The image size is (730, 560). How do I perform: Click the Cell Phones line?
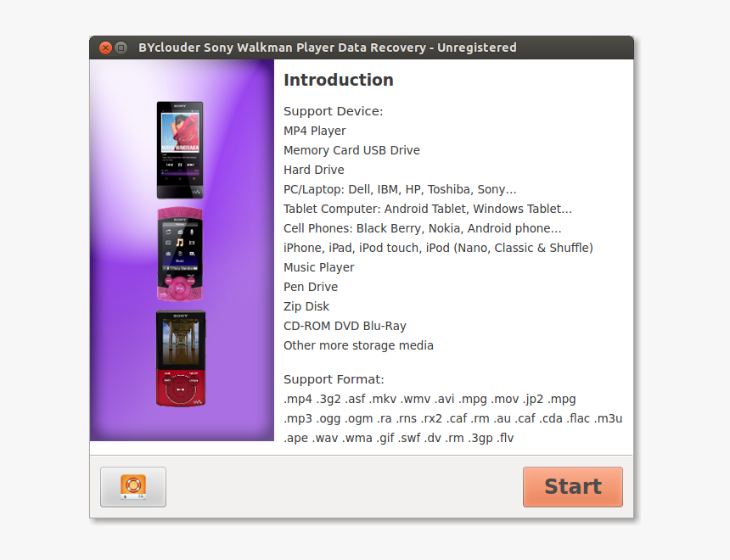coord(422,228)
